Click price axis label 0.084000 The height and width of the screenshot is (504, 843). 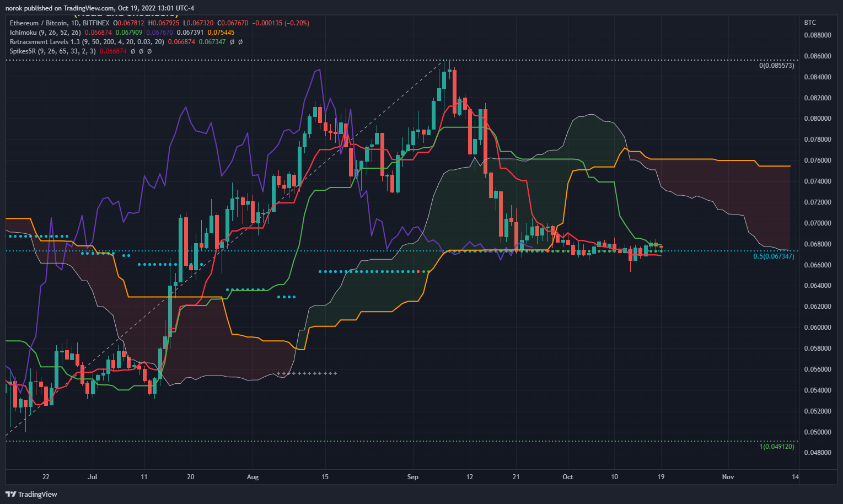(818, 77)
